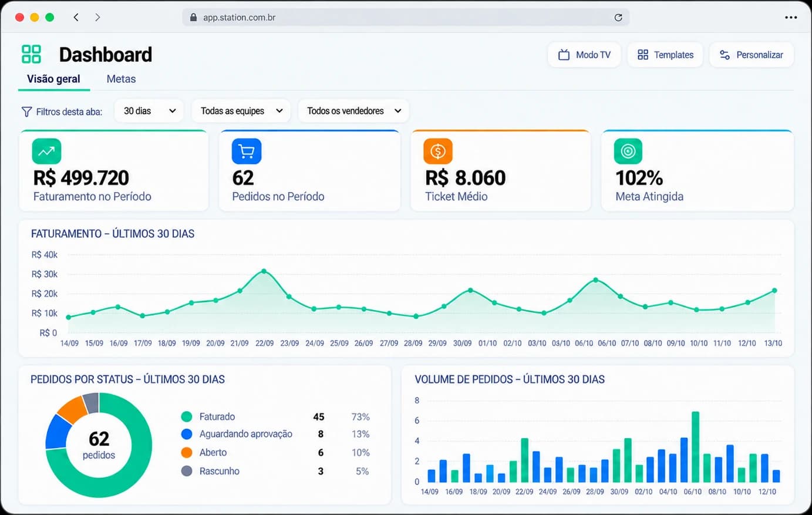812x515 pixels.
Task: Click the green dashboard grid logo icon
Action: pos(31,54)
